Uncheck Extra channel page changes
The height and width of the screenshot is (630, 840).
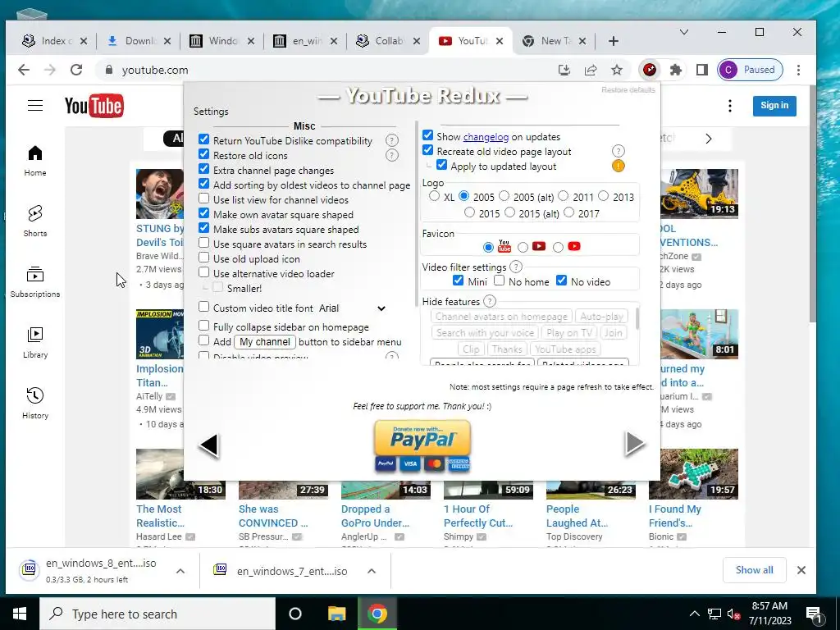coord(203,169)
